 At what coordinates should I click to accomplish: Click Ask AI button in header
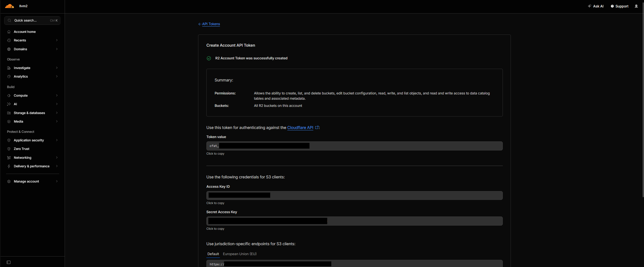596,6
